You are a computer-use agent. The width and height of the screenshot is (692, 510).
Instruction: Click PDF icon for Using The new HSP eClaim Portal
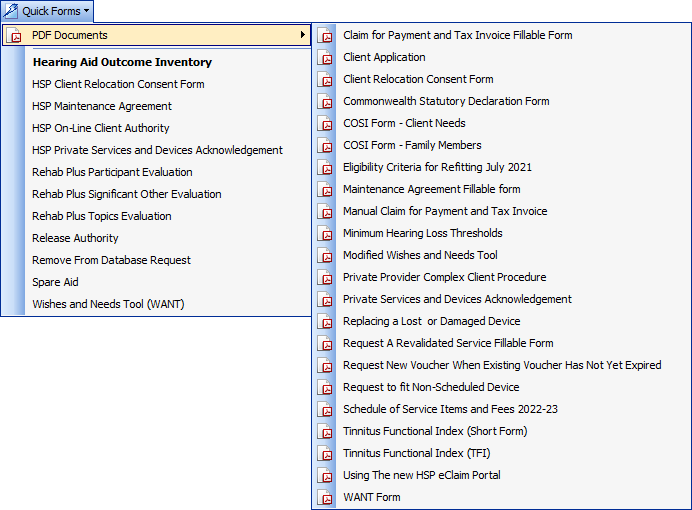tap(325, 476)
